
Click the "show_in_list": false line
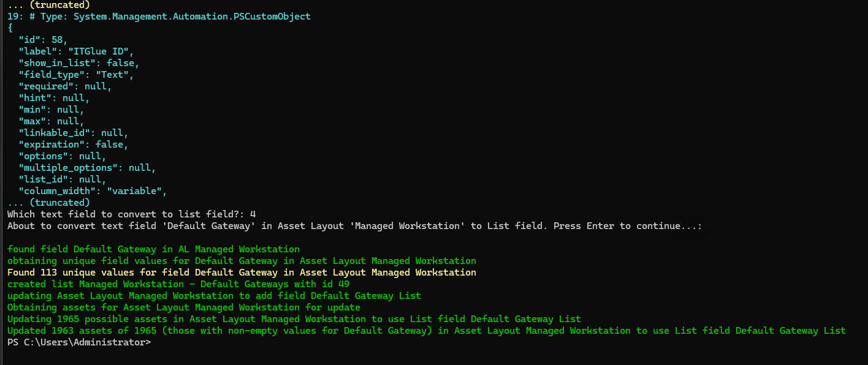click(x=78, y=63)
